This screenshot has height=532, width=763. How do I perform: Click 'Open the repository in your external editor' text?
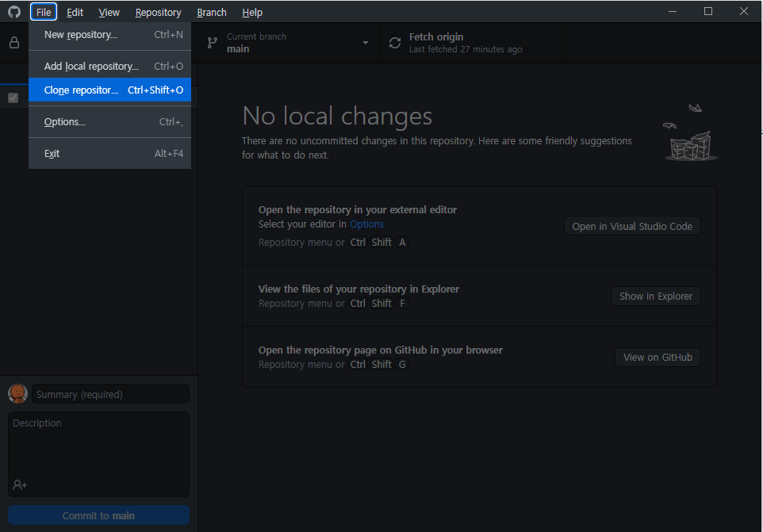(x=358, y=209)
